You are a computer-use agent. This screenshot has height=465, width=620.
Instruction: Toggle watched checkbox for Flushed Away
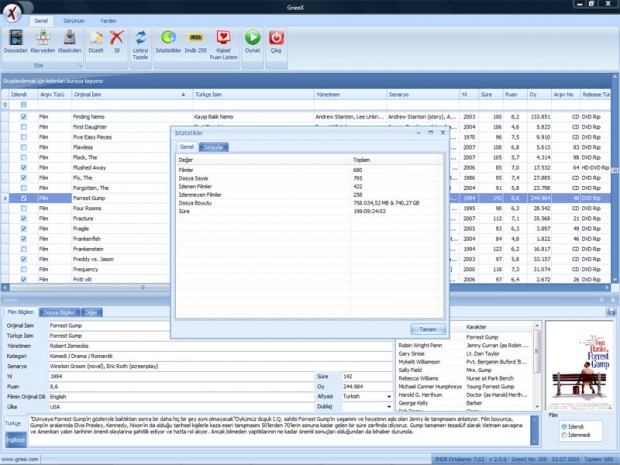24,168
